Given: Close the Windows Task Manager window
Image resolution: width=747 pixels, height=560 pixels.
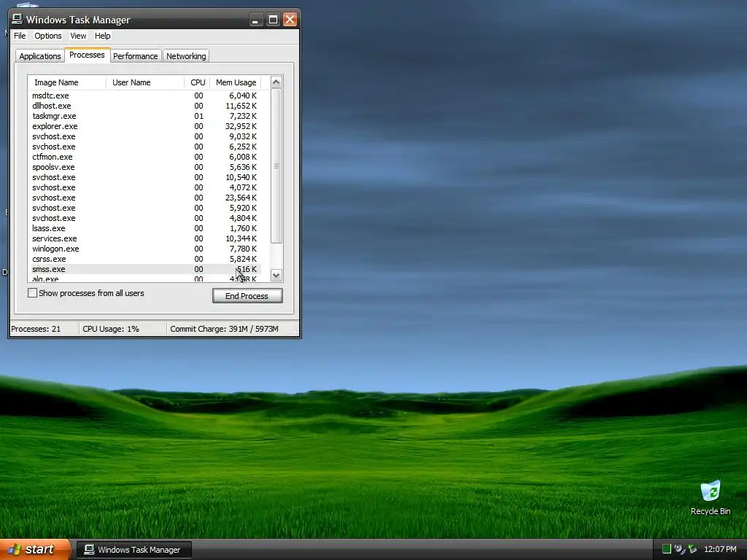Looking at the screenshot, I should tap(290, 20).
